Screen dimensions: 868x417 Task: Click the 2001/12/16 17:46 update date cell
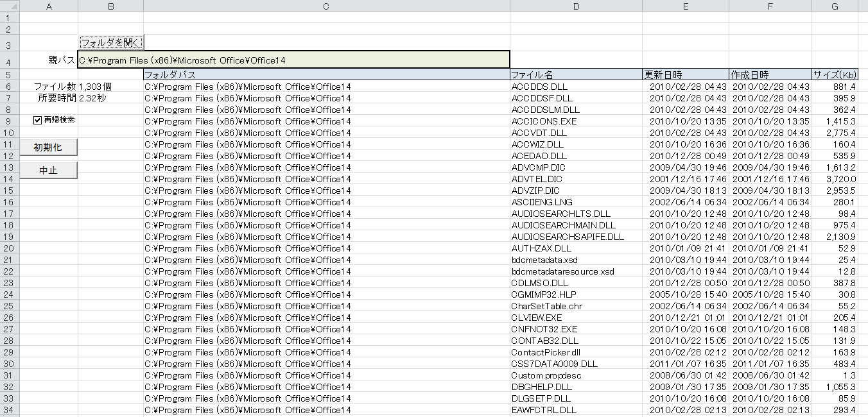point(686,178)
